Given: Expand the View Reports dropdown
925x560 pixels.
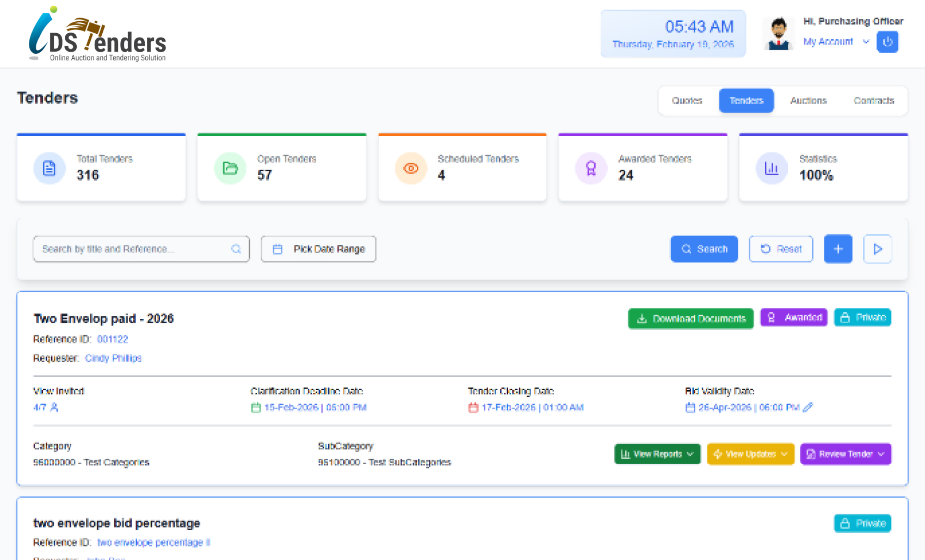Looking at the screenshot, I should [x=657, y=454].
